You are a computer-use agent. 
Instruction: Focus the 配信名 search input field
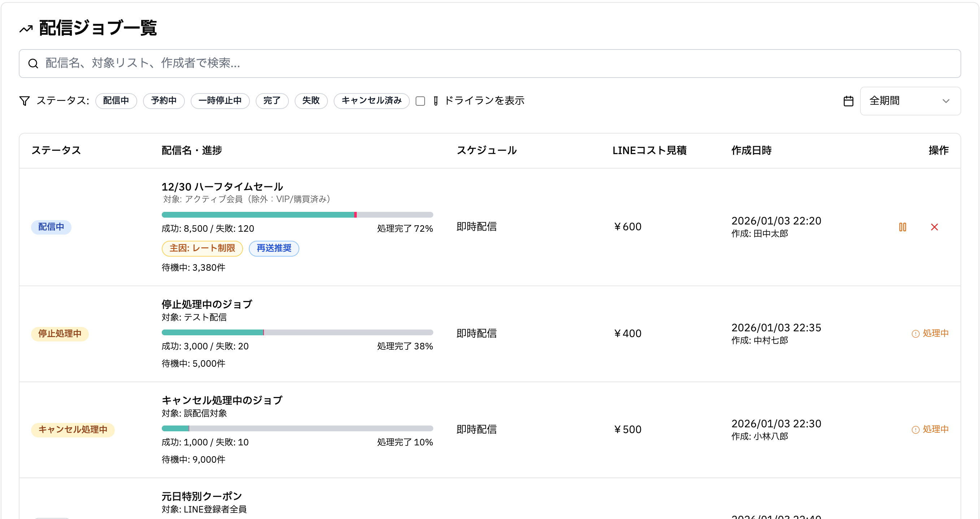click(490, 64)
